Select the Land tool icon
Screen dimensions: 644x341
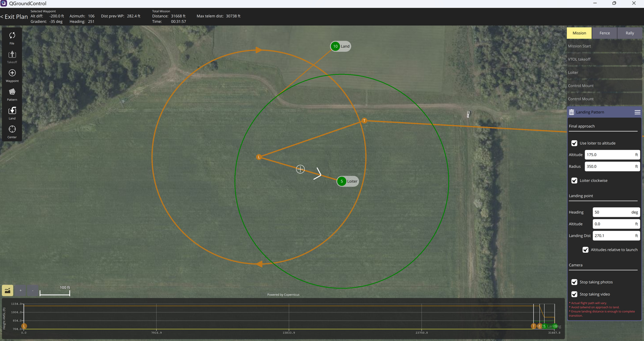(12, 113)
